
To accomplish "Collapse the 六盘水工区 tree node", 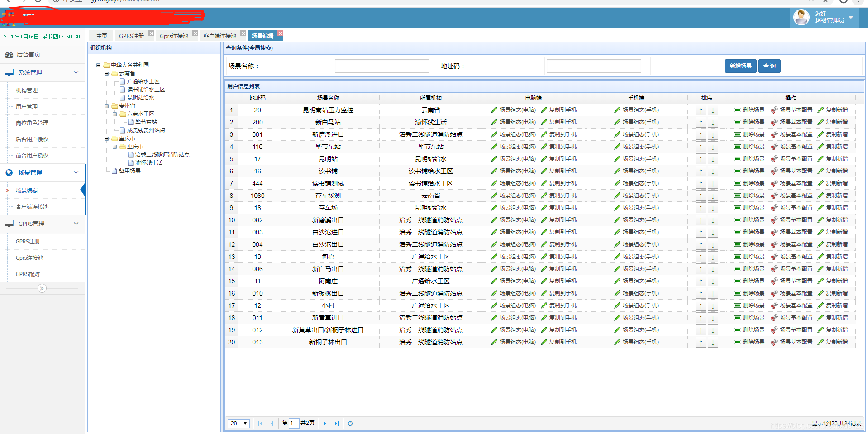I will point(114,114).
